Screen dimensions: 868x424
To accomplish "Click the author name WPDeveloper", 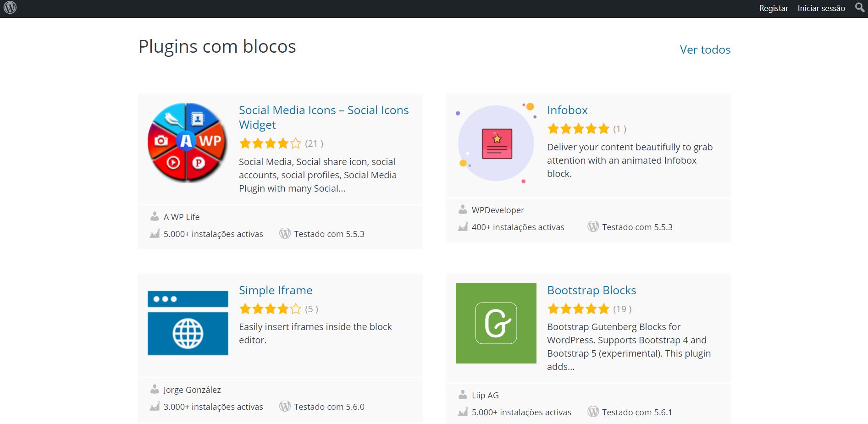I will (498, 210).
